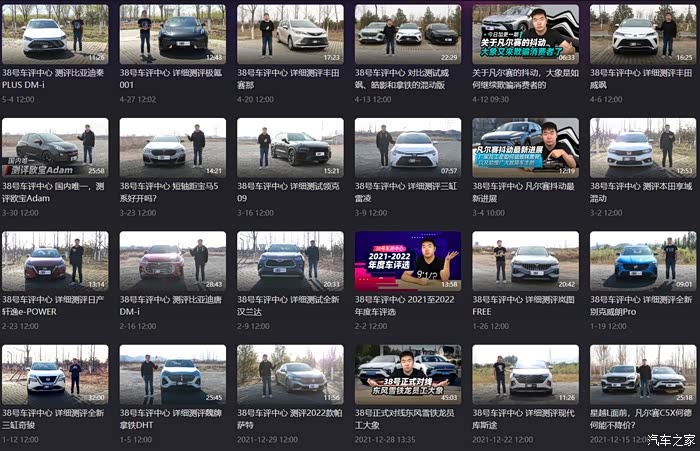Open the 魏牌拿铁DHT video thumbnail
This screenshot has height=451, width=700.
point(173,375)
